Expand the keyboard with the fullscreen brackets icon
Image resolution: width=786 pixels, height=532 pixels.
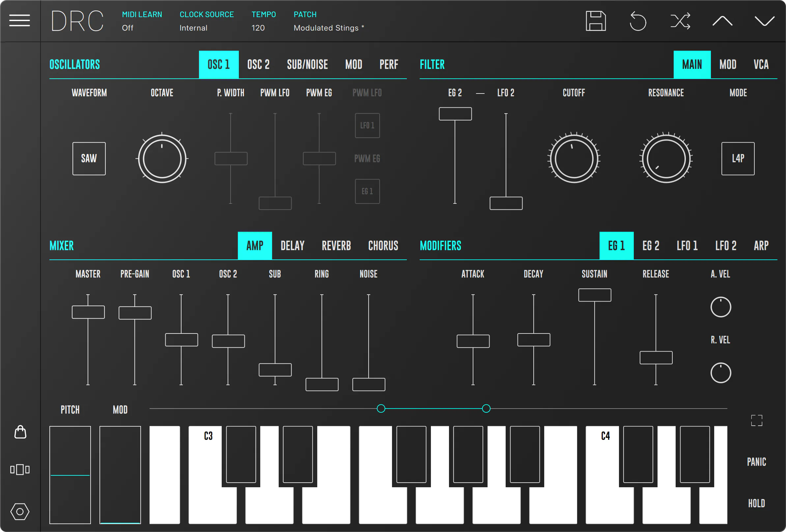(x=757, y=420)
